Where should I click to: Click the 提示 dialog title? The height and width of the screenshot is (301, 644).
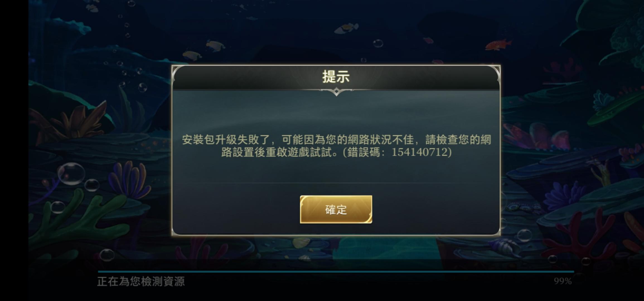pos(336,77)
